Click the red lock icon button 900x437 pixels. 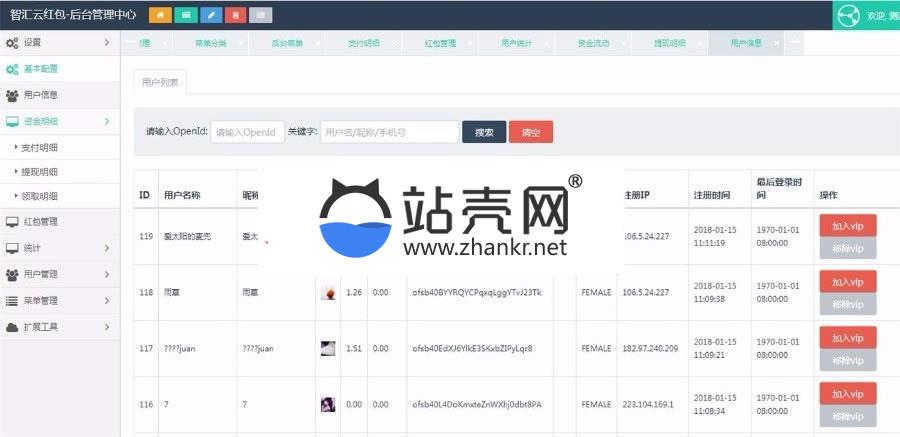click(235, 15)
